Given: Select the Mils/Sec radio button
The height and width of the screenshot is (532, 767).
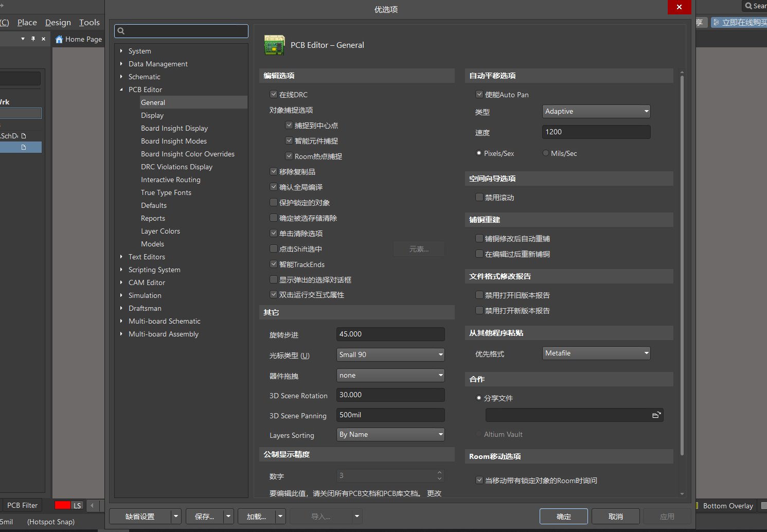Looking at the screenshot, I should pos(545,153).
